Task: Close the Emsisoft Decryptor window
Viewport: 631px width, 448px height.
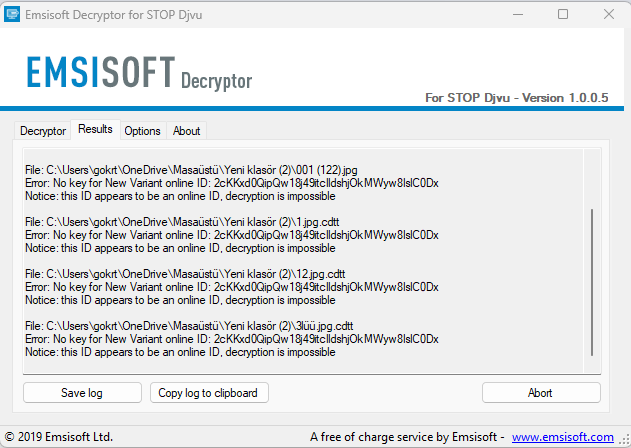Action: pos(608,14)
